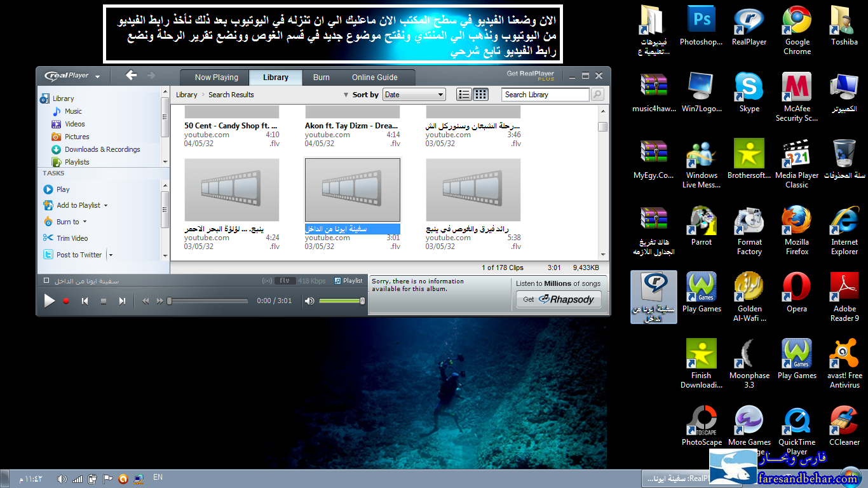The height and width of the screenshot is (488, 868).
Task: Launch Skype from the desktop
Action: (749, 92)
